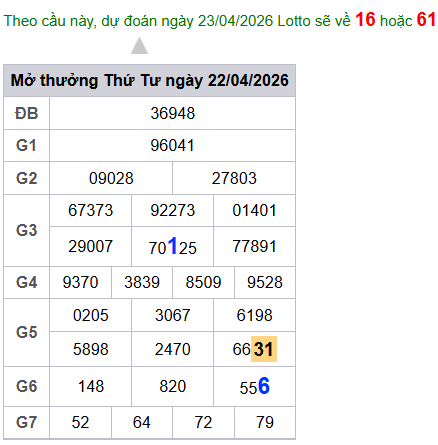Viewport: 438px width, 445px height.
Task: Click the red predicted number 16
Action: tap(365, 20)
